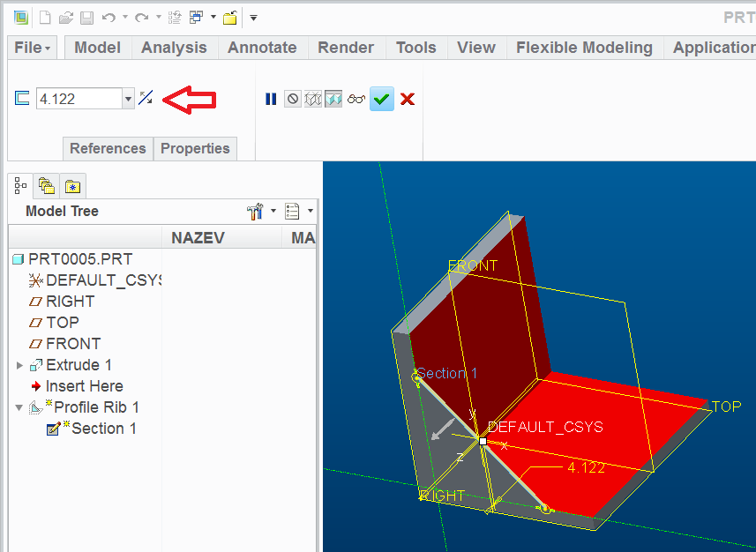Image resolution: width=756 pixels, height=552 pixels.
Task: Pause the Profile Rib tool
Action: [x=271, y=100]
